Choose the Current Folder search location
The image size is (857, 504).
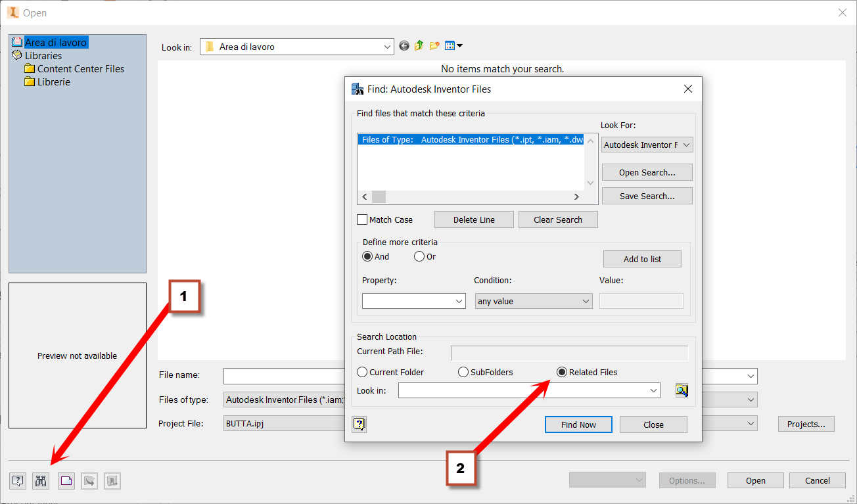click(x=362, y=372)
